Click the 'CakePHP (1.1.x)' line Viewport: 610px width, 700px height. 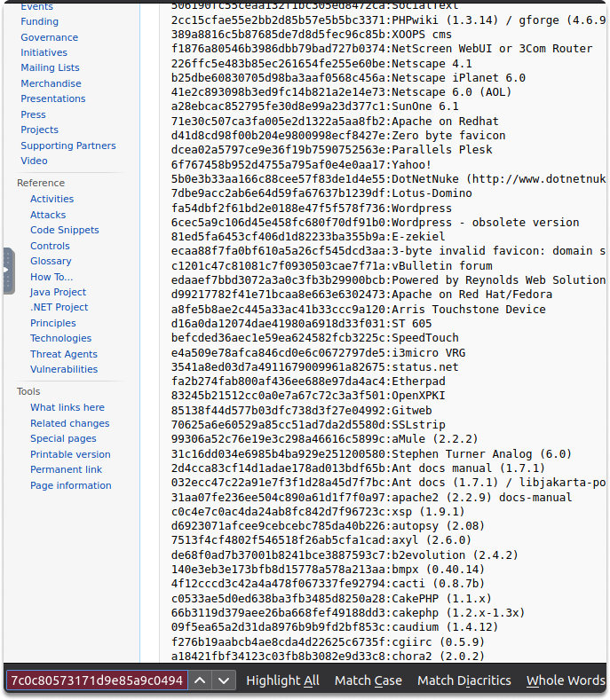pos(331,599)
